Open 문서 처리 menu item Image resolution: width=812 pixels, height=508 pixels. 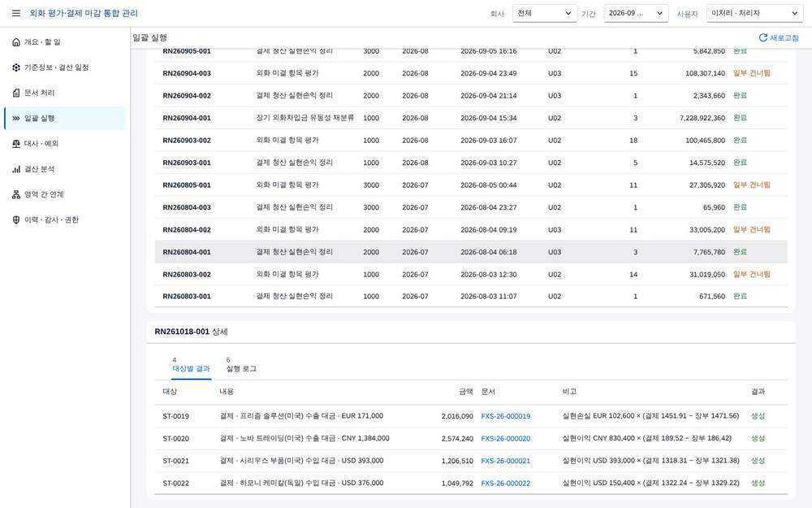point(65,93)
